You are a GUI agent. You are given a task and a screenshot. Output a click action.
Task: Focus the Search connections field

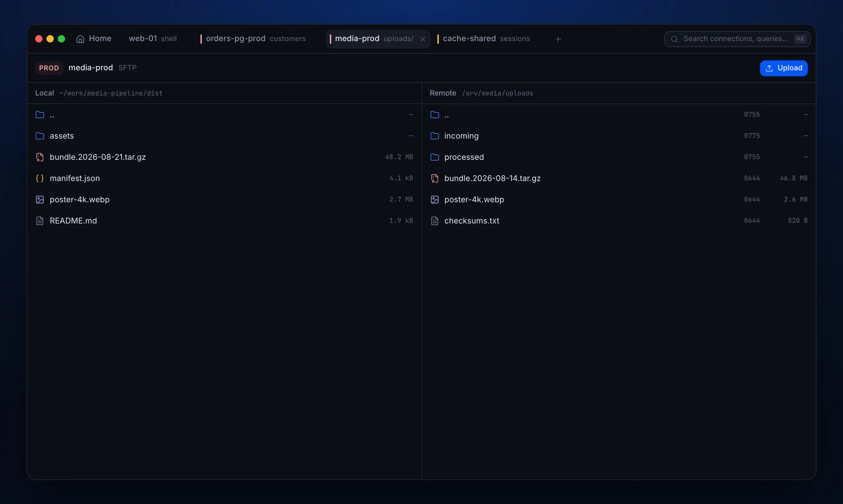click(x=737, y=39)
